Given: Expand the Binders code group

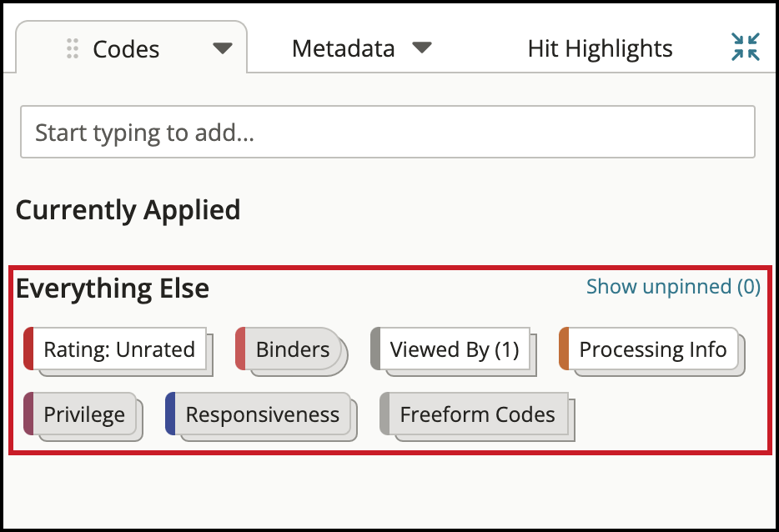Looking at the screenshot, I should click(293, 349).
